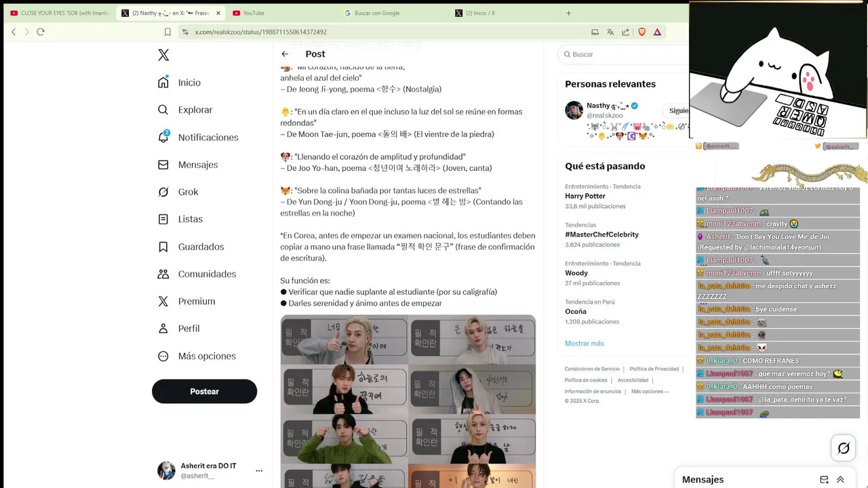The height and width of the screenshot is (488, 868).
Task: Click browser forward arrow
Action: point(27,32)
